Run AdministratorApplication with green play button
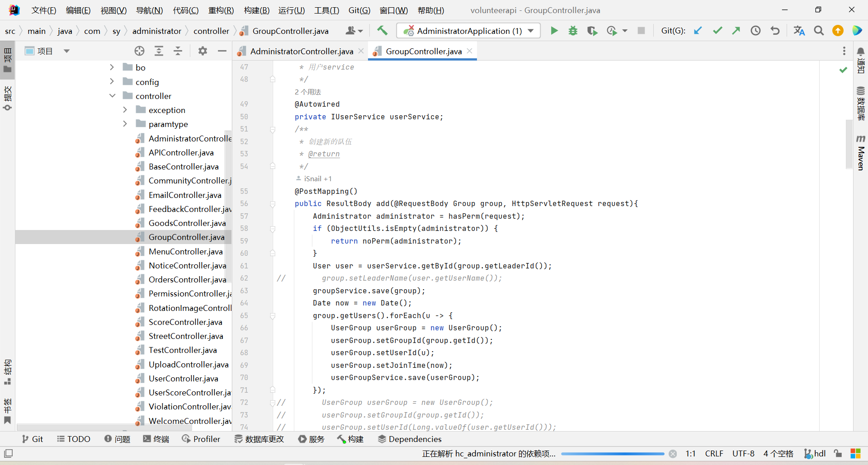Viewport: 868px width, 465px height. [x=554, y=31]
